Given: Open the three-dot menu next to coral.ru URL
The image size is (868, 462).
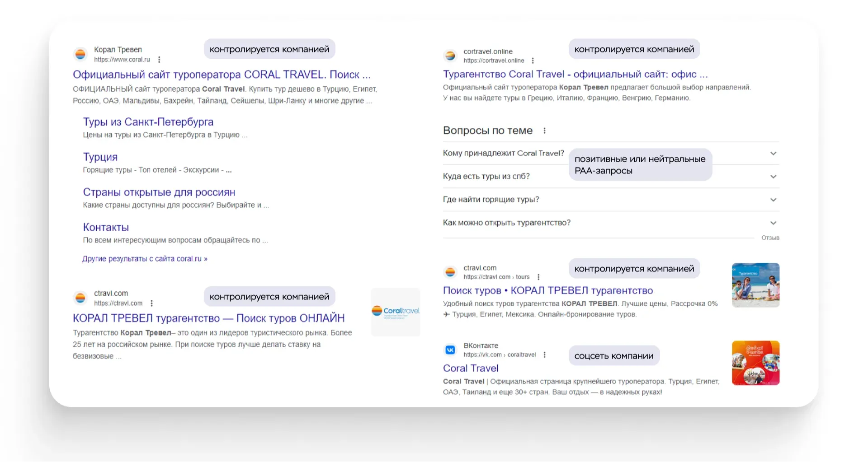Looking at the screenshot, I should (x=159, y=60).
